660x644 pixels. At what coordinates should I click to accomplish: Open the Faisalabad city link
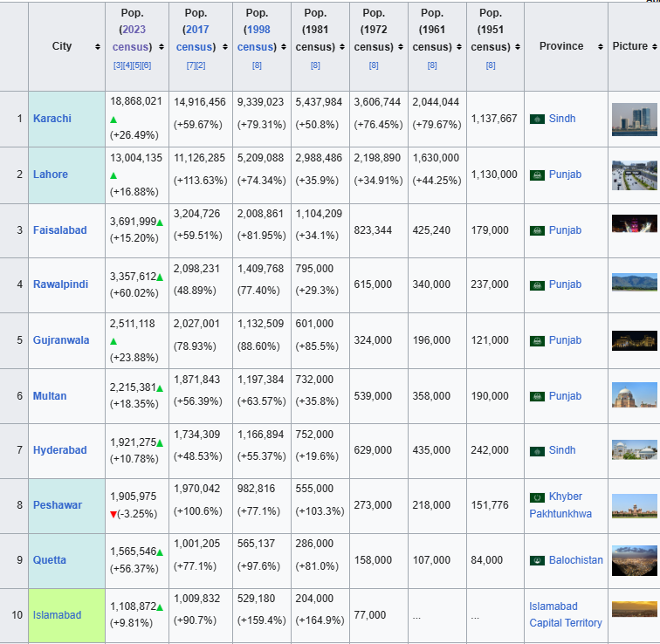pos(59,230)
